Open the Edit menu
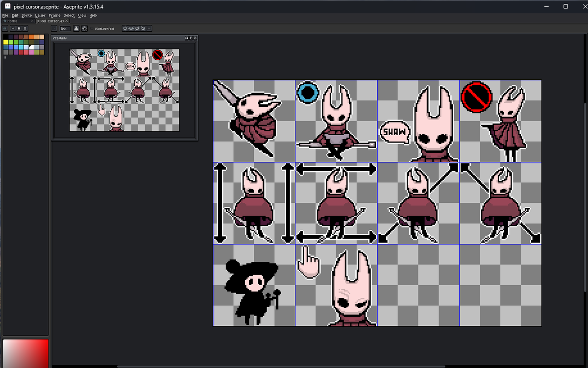The height and width of the screenshot is (368, 588). tap(15, 16)
